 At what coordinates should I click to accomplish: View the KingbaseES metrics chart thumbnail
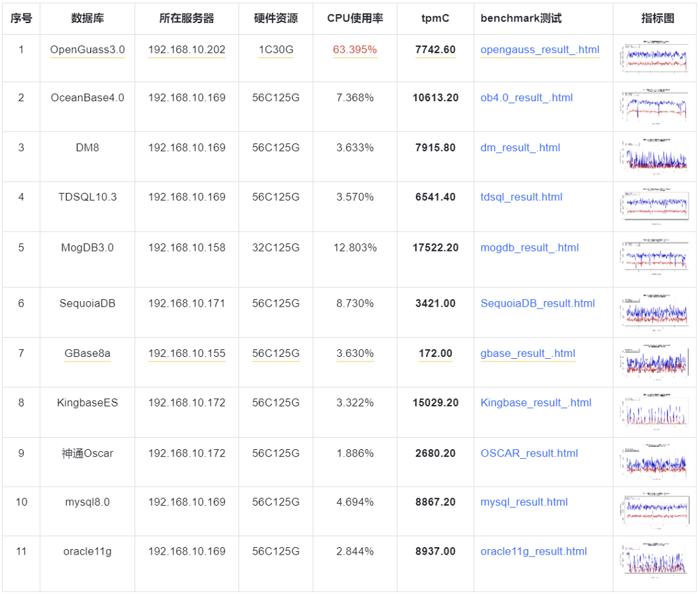(x=654, y=412)
